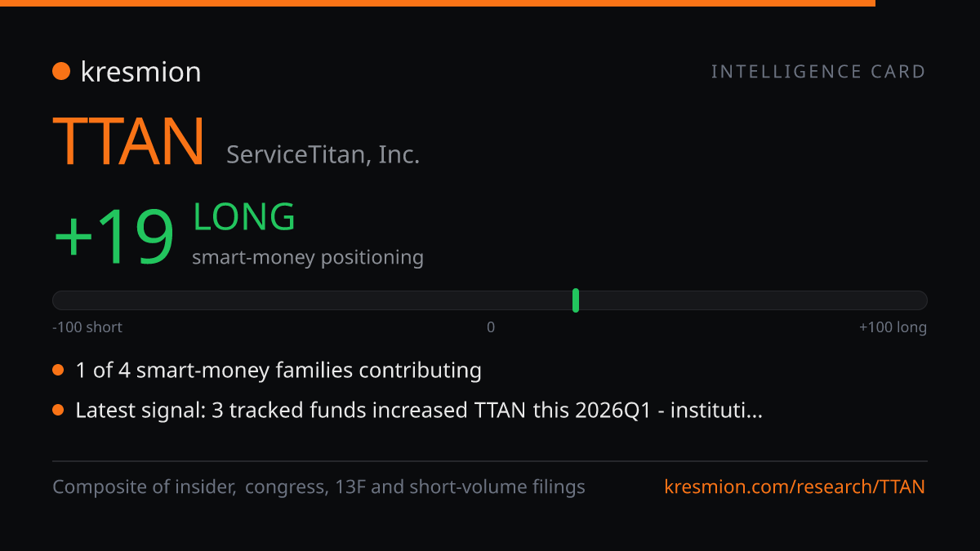Click the large TTAN ticker symbol
980x551 pixels.
pyautogui.click(x=128, y=141)
